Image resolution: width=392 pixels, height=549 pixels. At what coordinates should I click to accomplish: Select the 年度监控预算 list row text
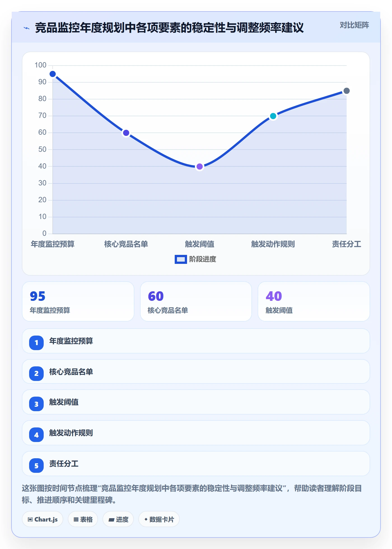click(x=71, y=341)
